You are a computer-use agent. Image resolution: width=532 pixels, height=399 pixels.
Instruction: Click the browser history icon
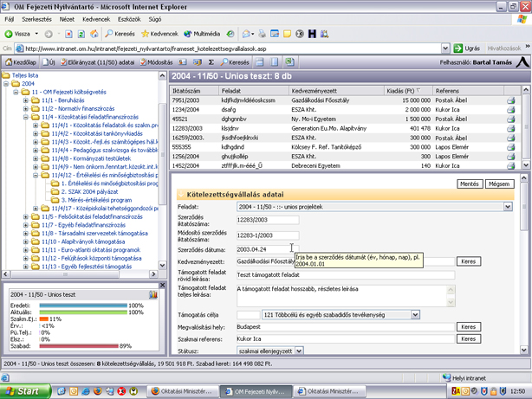tap(230, 34)
